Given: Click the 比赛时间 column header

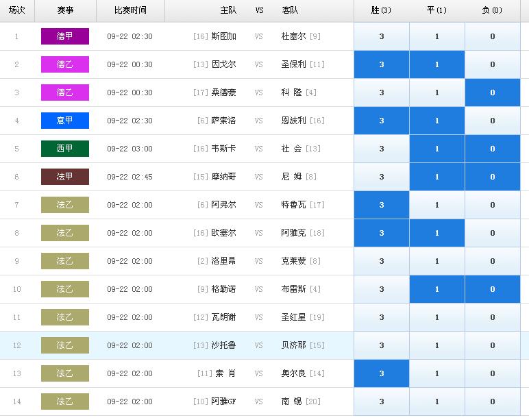Looking at the screenshot, I should (x=131, y=10).
